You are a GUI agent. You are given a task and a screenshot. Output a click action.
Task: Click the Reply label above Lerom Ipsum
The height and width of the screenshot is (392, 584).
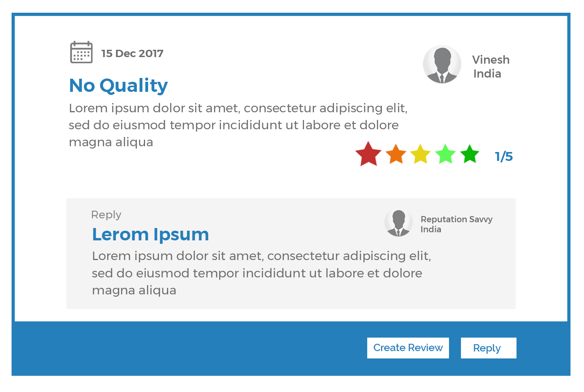coord(106,215)
